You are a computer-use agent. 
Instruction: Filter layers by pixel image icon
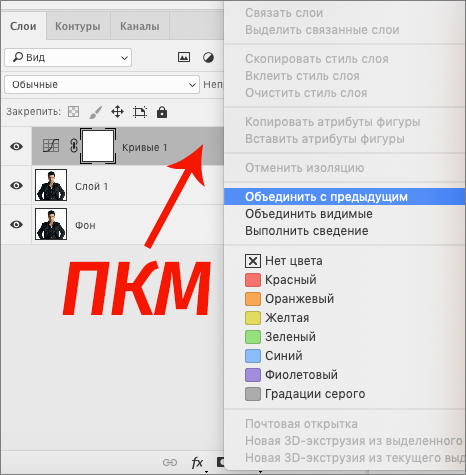[x=184, y=57]
